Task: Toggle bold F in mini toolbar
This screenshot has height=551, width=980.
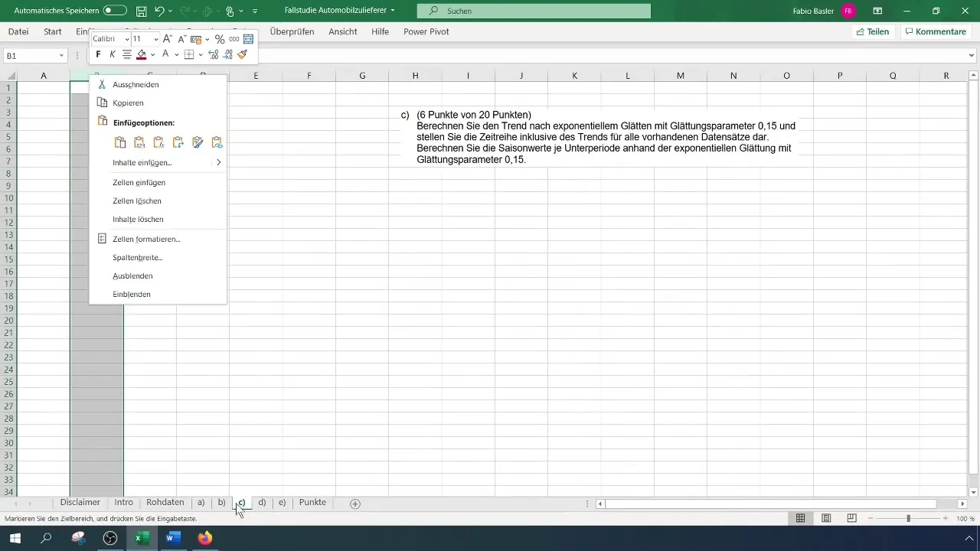Action: point(98,54)
